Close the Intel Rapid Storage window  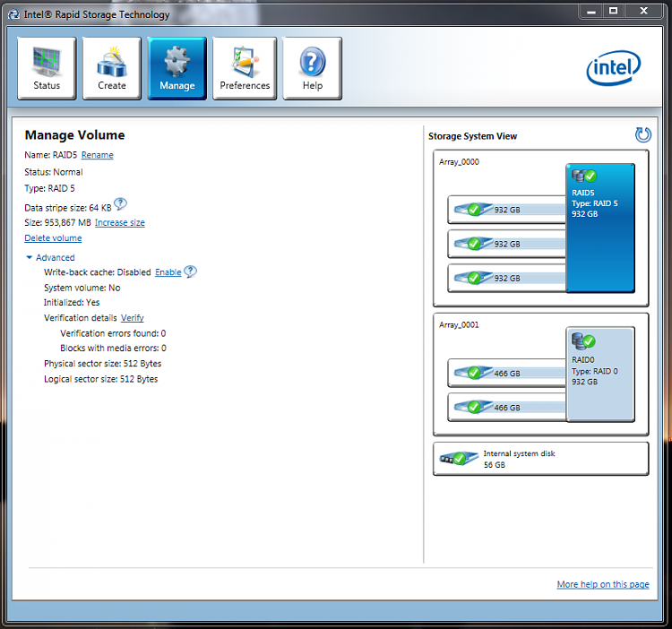tap(643, 11)
